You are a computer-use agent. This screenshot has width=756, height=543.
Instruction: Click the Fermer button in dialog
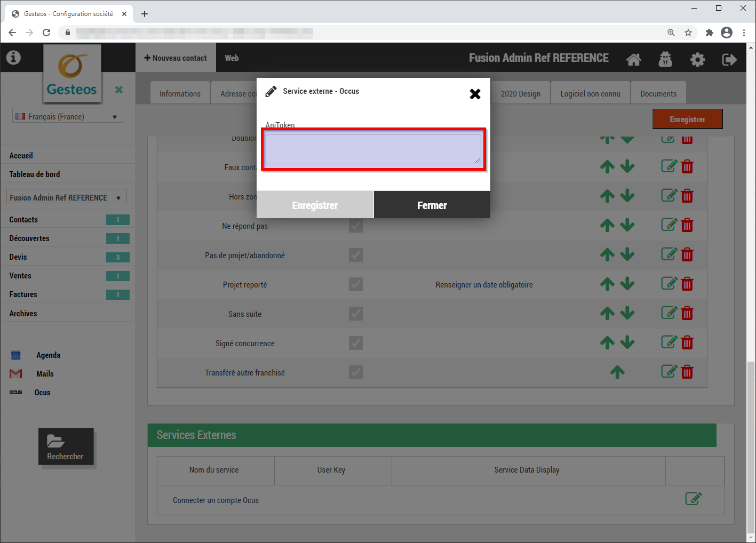[x=432, y=205]
